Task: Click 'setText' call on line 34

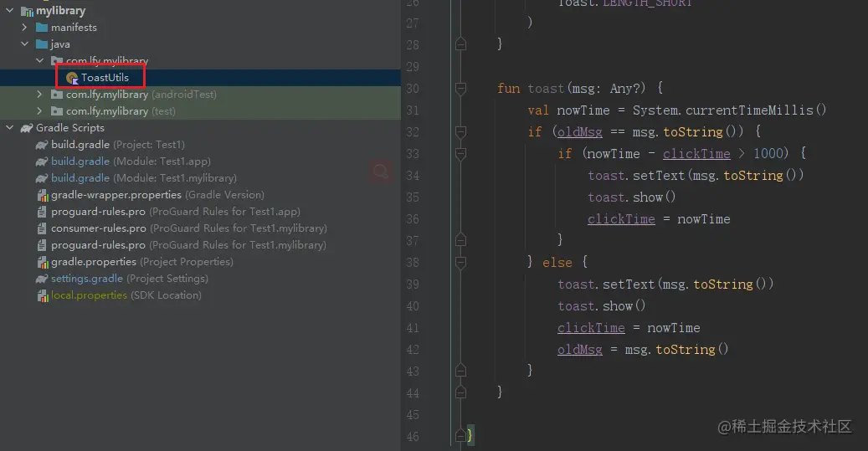Action: 658,176
